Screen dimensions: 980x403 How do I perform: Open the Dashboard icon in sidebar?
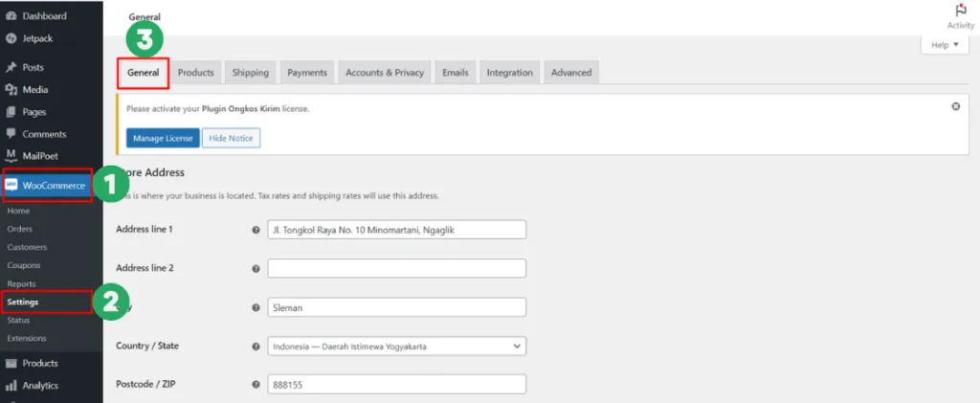10,15
